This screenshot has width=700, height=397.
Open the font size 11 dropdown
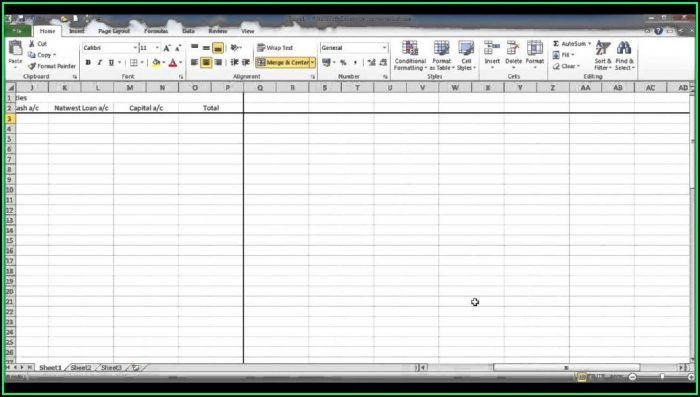click(157, 48)
